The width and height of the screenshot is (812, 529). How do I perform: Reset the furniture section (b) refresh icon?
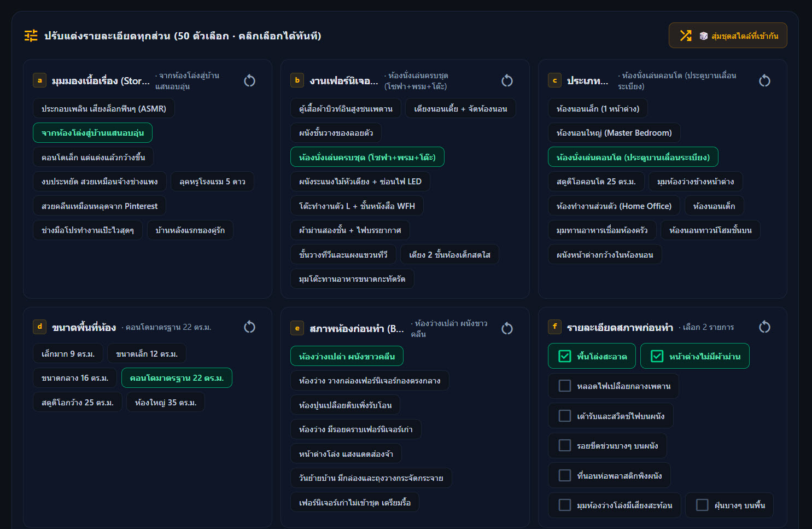[x=507, y=81]
